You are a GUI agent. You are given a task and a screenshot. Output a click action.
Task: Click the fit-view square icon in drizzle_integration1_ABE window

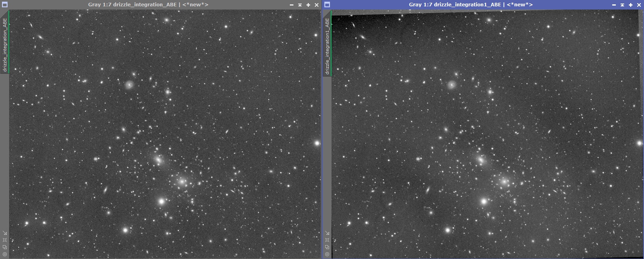(x=327, y=240)
